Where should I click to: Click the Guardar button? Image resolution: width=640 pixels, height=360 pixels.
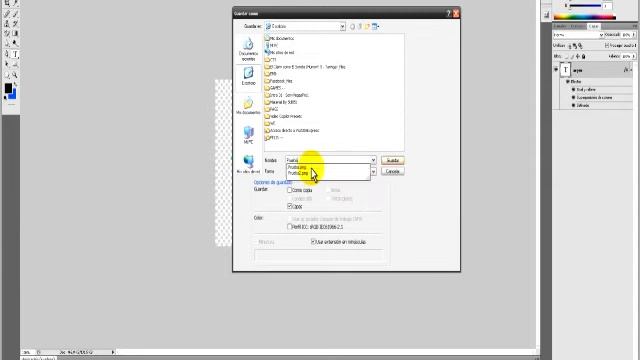[x=393, y=160]
